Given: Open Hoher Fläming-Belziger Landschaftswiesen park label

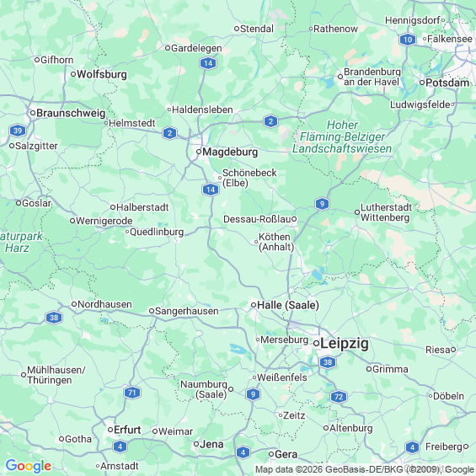Looking at the screenshot, I should pyautogui.click(x=342, y=136).
